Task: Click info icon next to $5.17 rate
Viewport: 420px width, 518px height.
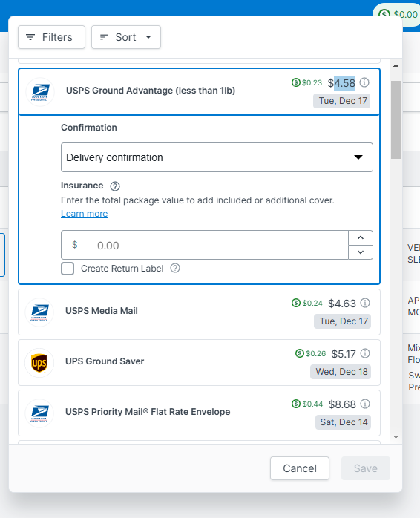Action: coord(365,353)
